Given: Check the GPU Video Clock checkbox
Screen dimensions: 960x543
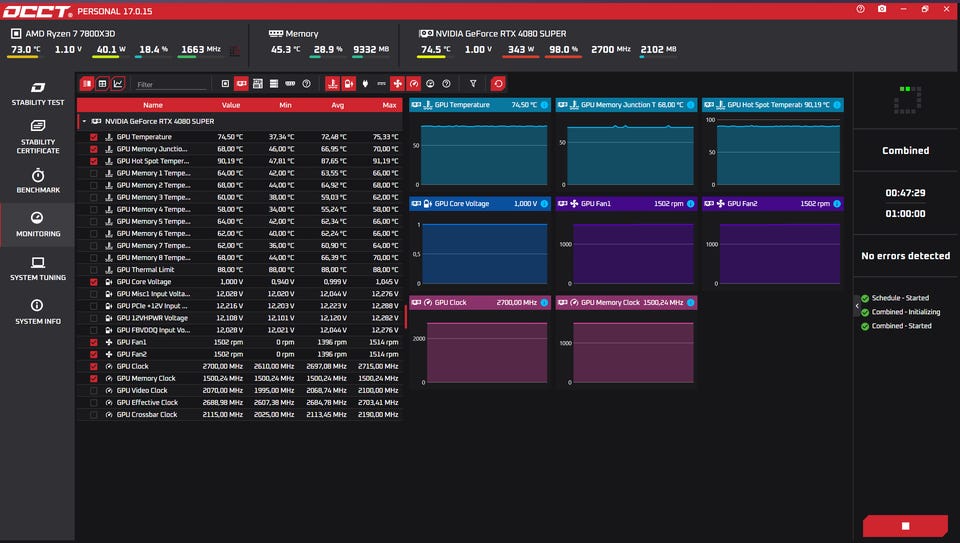Looking at the screenshot, I should point(94,391).
